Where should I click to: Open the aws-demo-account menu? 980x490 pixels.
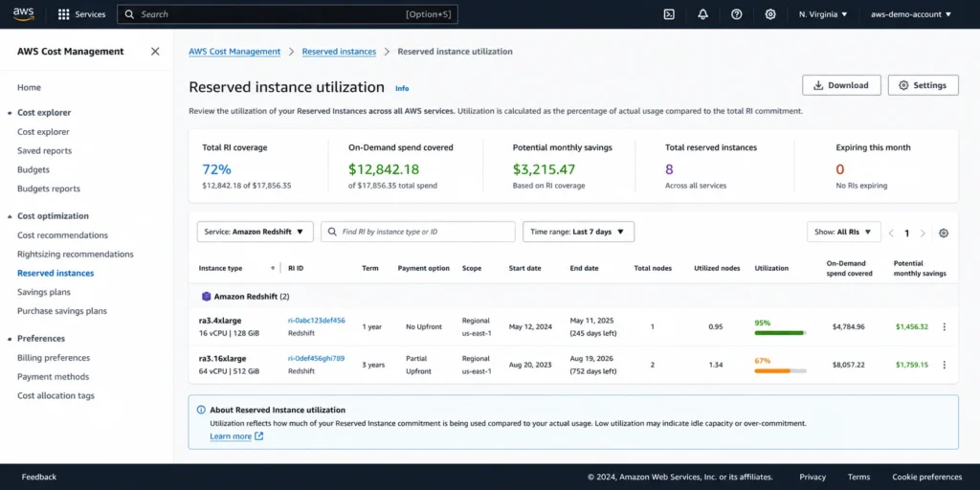click(911, 14)
